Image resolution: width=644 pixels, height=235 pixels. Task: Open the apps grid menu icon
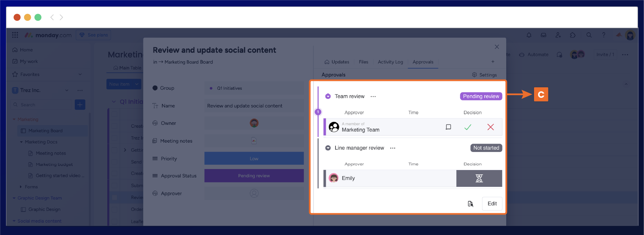(15, 35)
